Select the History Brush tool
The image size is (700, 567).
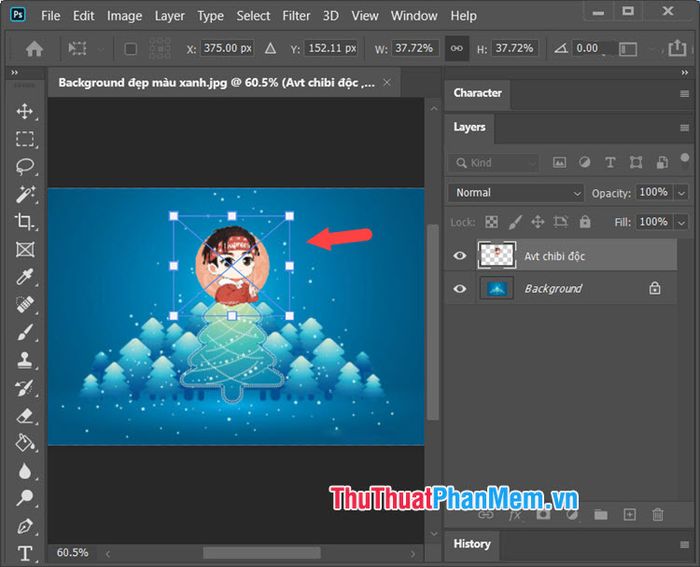click(x=25, y=388)
